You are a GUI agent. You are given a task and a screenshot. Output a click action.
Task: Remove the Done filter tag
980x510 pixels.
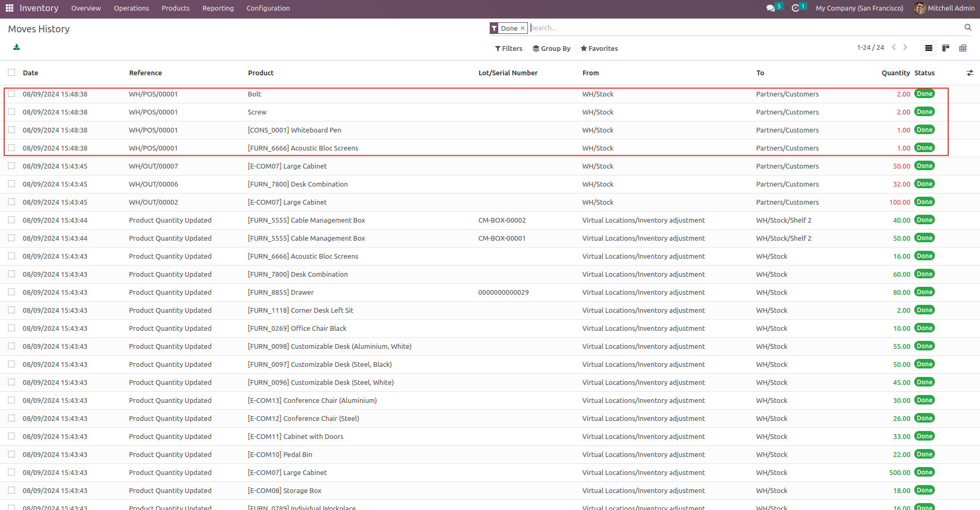click(523, 29)
